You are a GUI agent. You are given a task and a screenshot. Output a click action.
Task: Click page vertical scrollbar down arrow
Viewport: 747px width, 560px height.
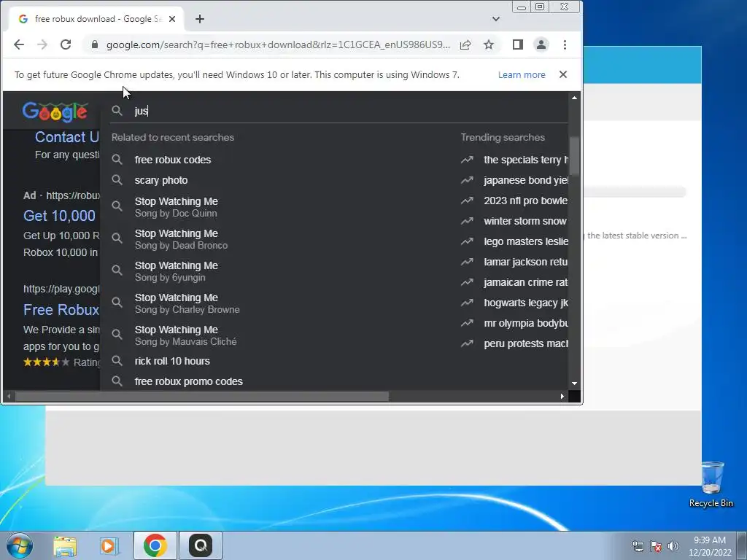click(x=574, y=384)
